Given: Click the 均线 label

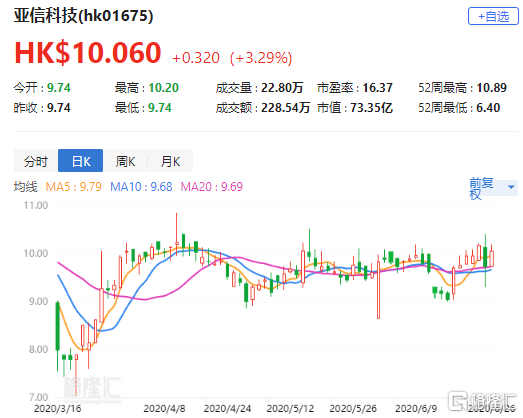Looking at the screenshot, I should coord(25,186).
